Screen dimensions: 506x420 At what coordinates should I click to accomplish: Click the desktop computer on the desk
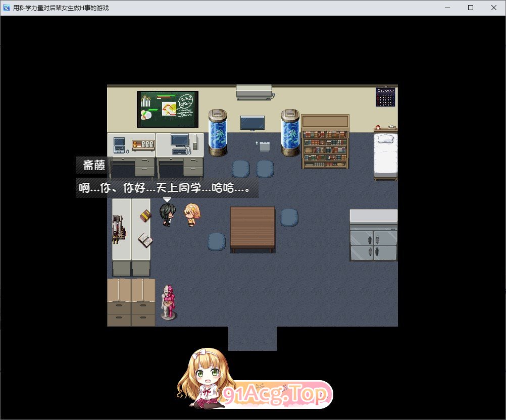(x=179, y=142)
